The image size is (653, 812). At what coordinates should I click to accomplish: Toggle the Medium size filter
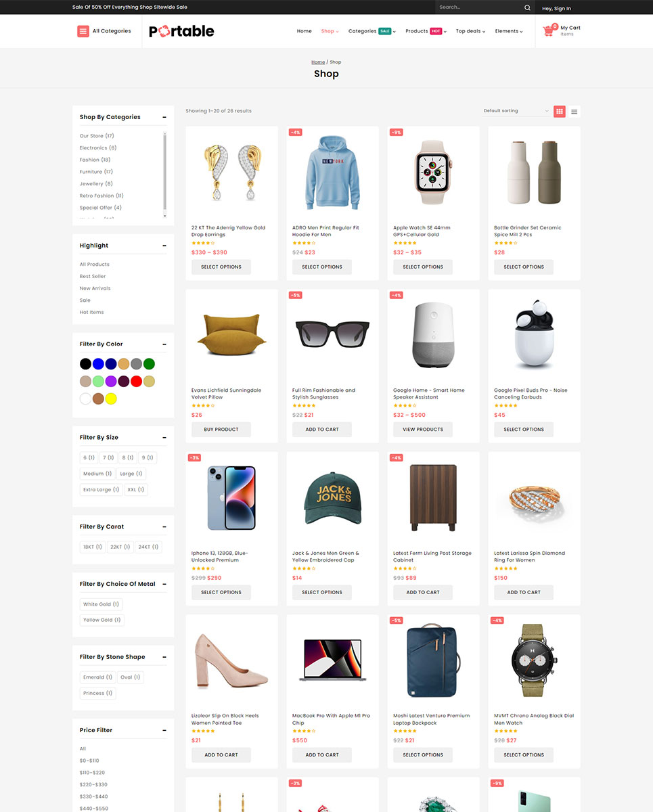pos(97,474)
